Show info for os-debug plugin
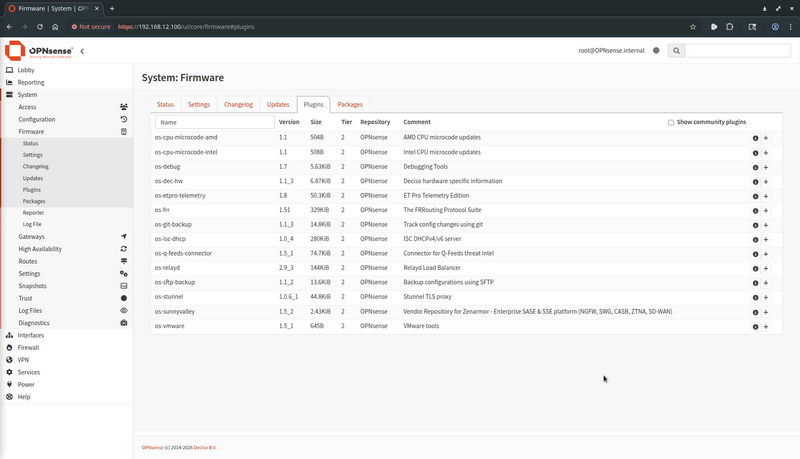 tap(755, 167)
